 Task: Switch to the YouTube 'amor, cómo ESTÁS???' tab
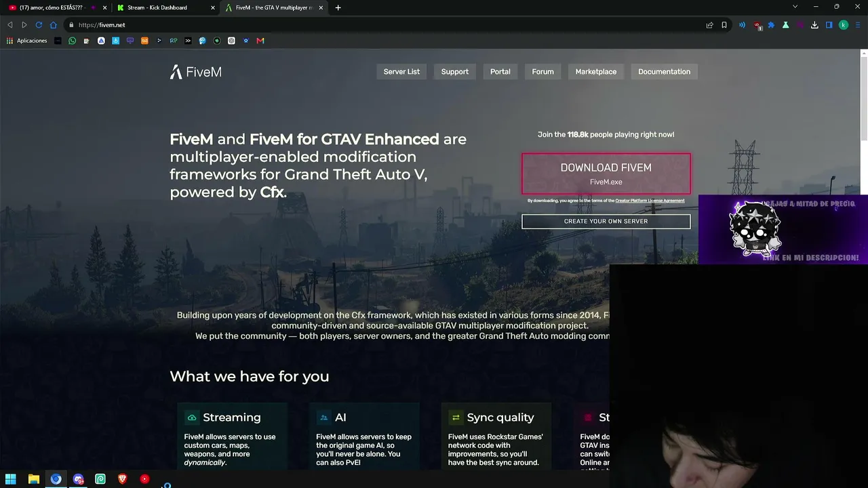click(x=52, y=7)
